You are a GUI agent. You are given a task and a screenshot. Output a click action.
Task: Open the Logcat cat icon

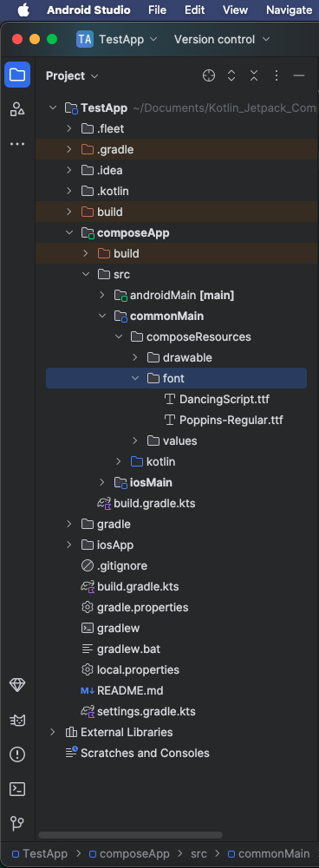coord(17,721)
